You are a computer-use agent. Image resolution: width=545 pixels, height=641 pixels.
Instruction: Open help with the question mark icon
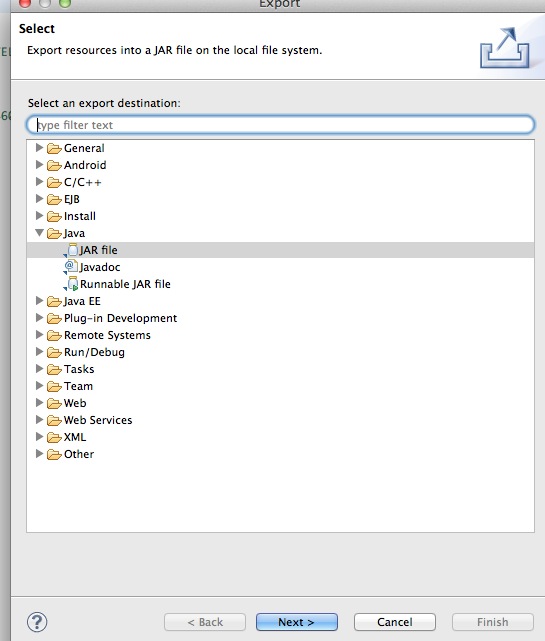click(x=37, y=622)
